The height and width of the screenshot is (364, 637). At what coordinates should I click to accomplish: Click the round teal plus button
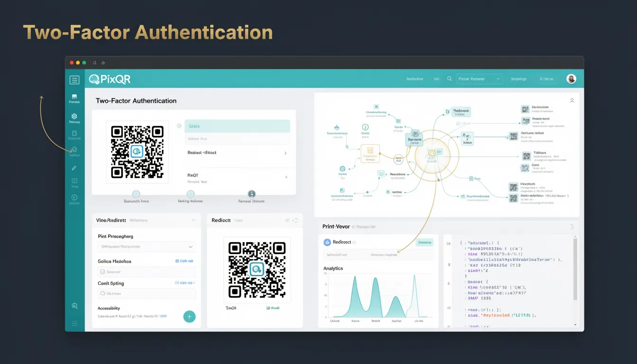pyautogui.click(x=189, y=317)
